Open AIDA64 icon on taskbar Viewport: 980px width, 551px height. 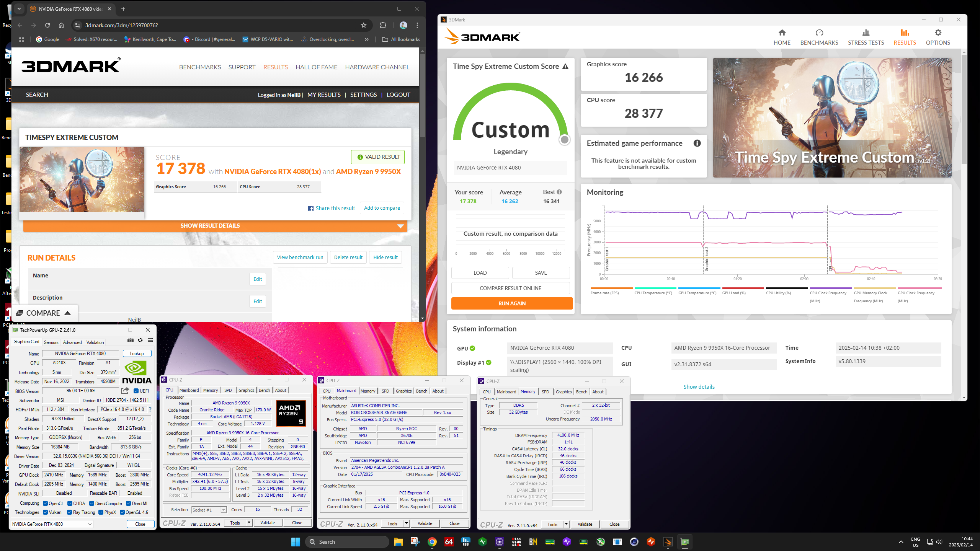(449, 542)
